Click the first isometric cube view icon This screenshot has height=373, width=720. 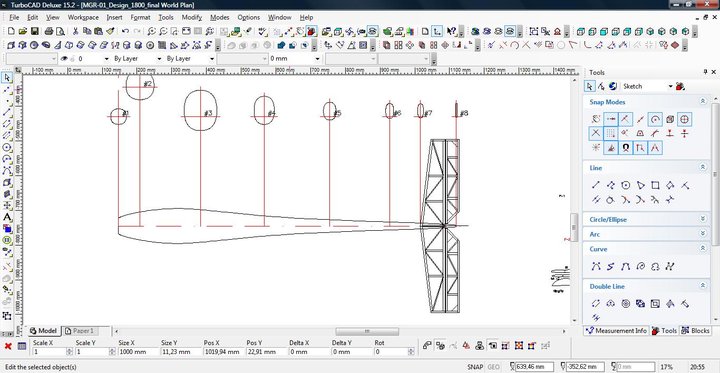[580, 31]
